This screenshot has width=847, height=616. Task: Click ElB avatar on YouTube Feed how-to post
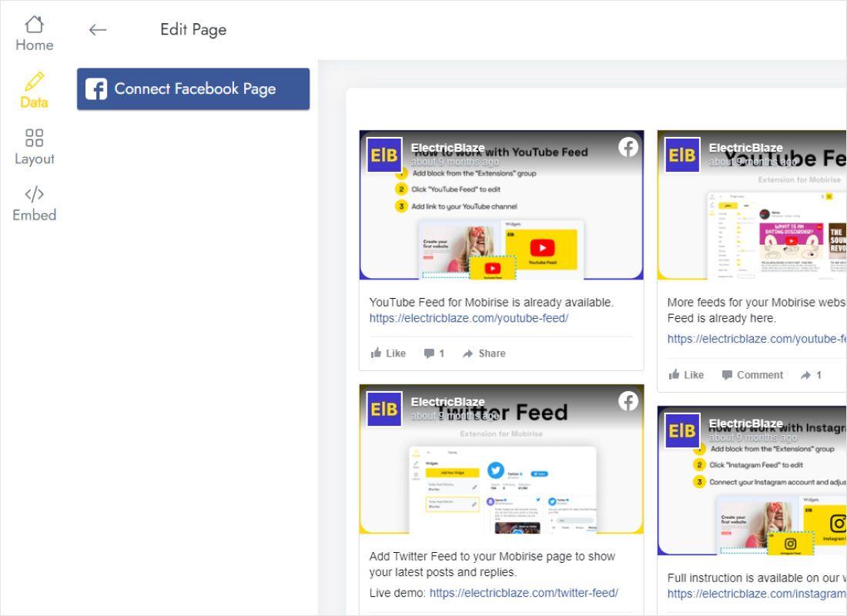384,155
